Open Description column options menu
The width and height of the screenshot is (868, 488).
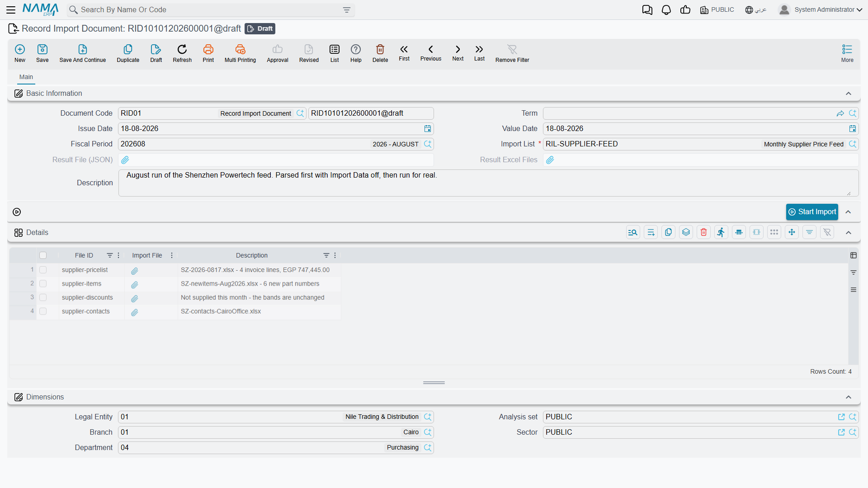click(x=335, y=255)
